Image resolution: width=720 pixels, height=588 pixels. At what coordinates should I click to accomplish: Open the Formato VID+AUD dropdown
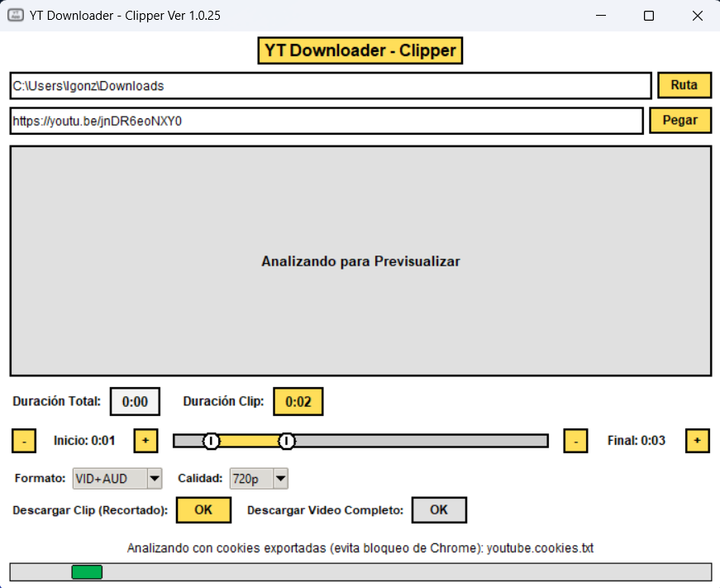[117, 479]
